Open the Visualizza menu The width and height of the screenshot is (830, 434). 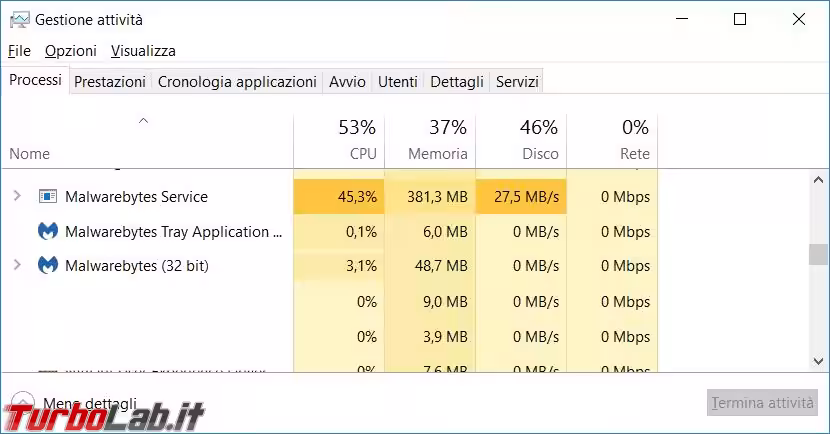143,51
